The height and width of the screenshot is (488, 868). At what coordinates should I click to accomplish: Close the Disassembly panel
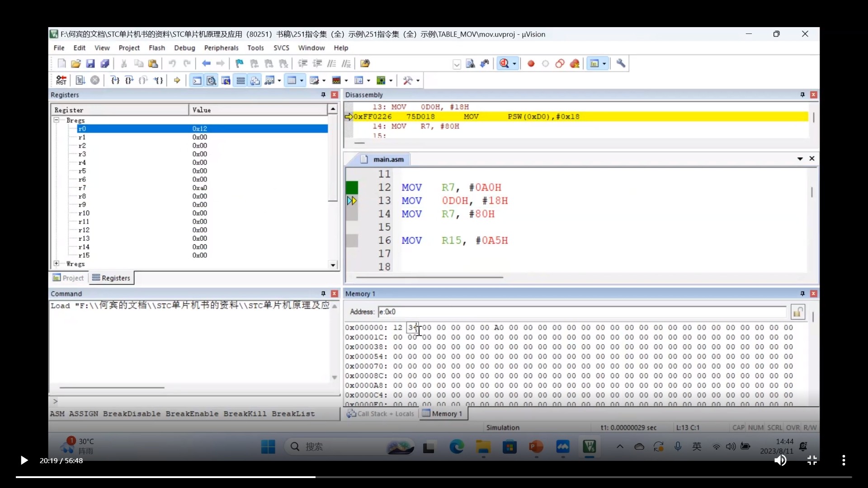click(814, 95)
